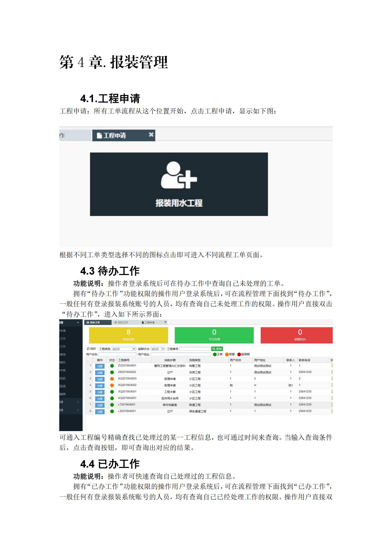392x554 pixels.
Task: Click the 办理 button for ZG201904001
Action: tap(100, 366)
